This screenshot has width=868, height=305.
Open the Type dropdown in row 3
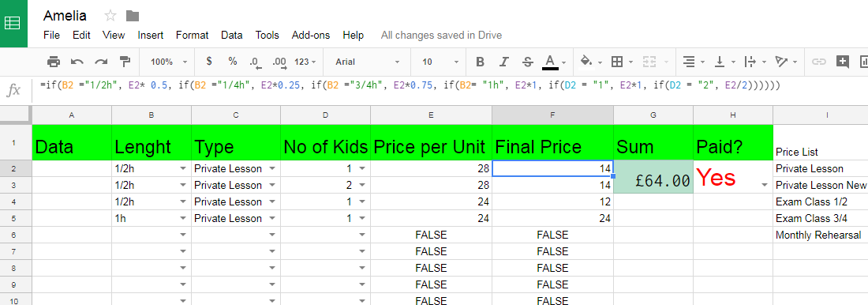point(271,185)
